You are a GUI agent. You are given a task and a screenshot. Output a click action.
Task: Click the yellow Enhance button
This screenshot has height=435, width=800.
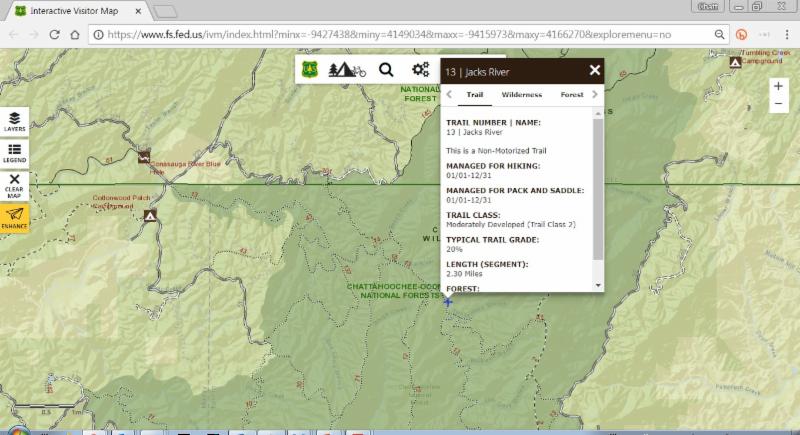point(14,218)
